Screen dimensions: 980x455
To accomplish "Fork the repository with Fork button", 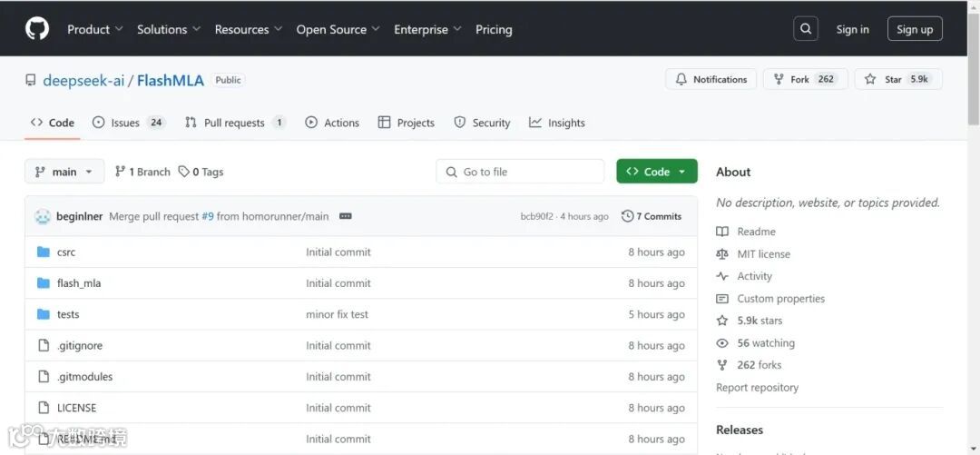I will (805, 80).
